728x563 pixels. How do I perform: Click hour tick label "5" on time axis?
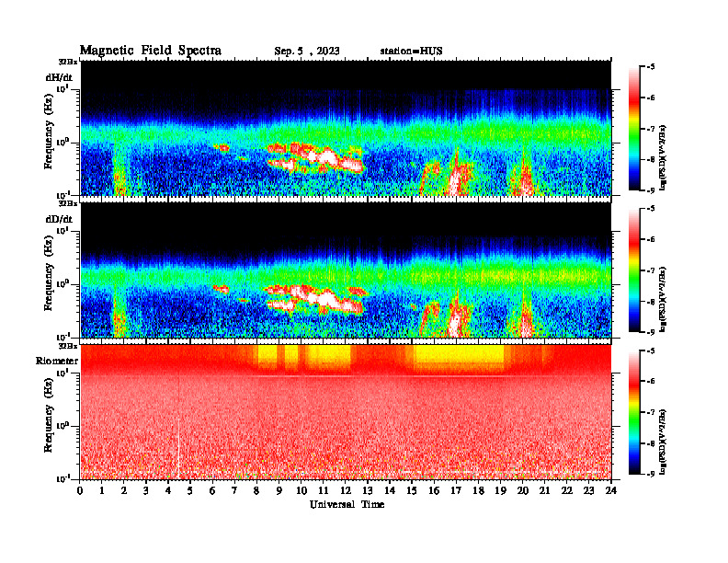pyautogui.click(x=190, y=490)
